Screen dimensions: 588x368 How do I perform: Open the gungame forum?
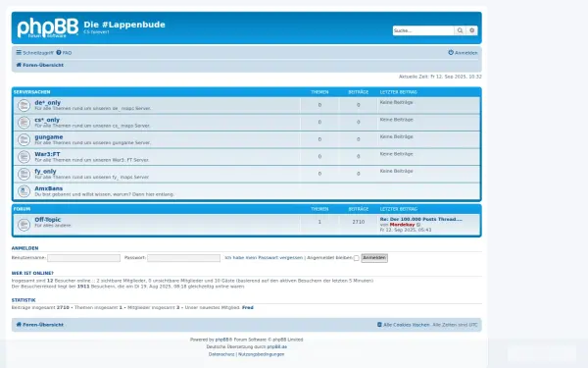[x=49, y=137]
